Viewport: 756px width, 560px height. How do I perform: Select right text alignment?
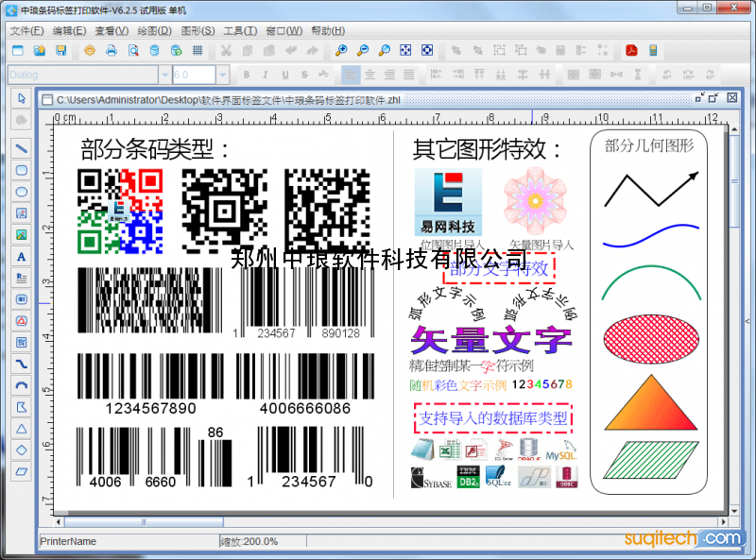click(389, 75)
